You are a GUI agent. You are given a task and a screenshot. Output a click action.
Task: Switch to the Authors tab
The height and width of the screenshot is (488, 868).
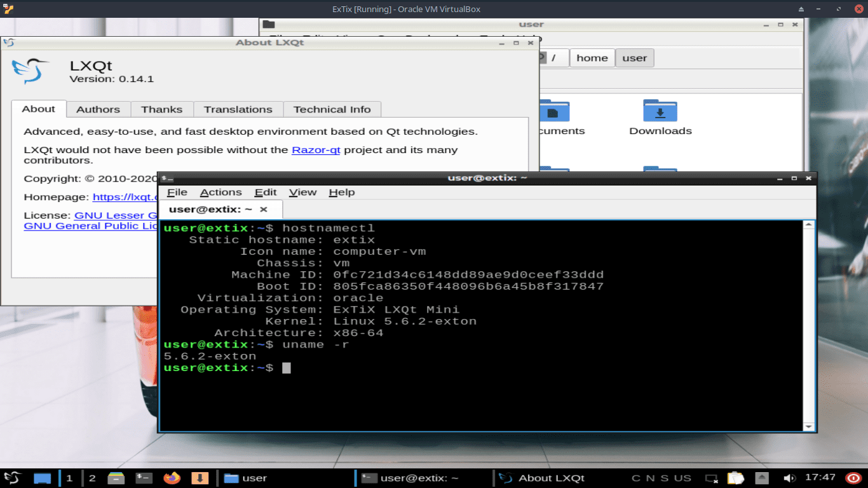pos(98,109)
